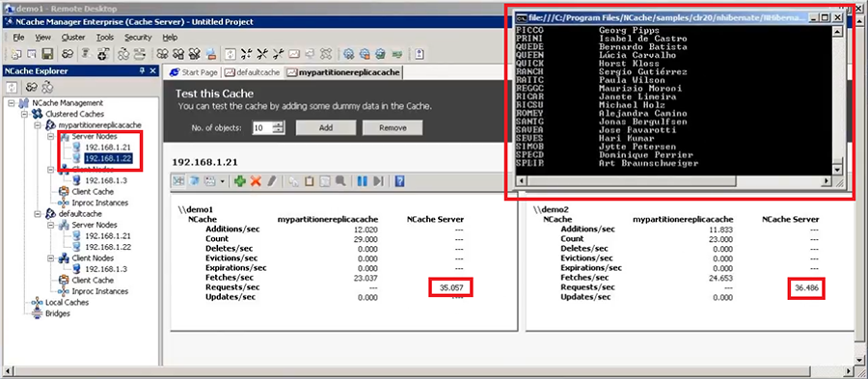This screenshot has height=379, width=868.
Task: Close the NCache Explorer panel
Action: (x=152, y=70)
